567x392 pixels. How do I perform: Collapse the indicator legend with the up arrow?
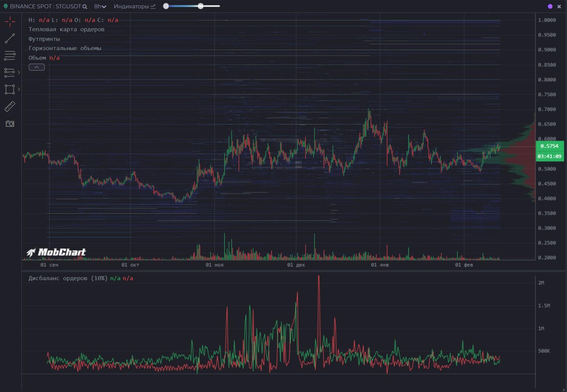[x=37, y=67]
